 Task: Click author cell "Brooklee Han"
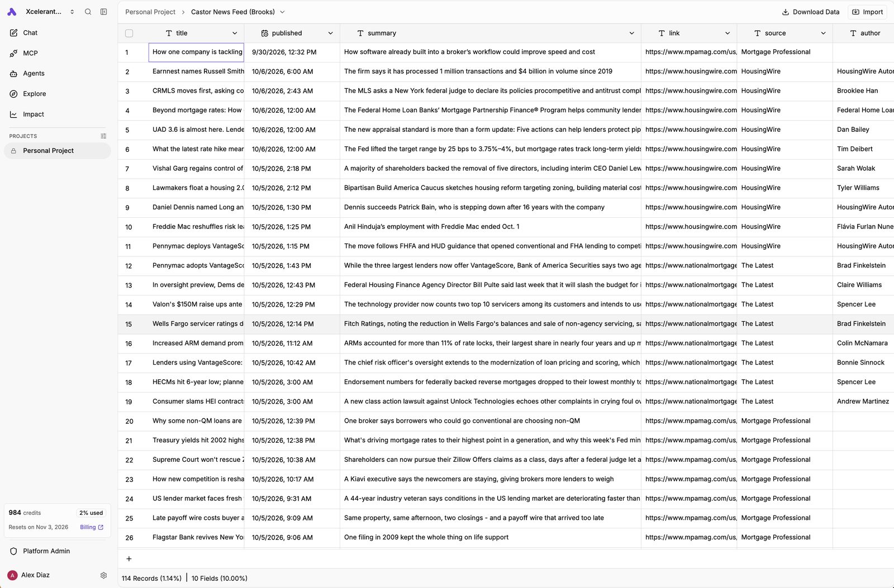[x=863, y=91]
